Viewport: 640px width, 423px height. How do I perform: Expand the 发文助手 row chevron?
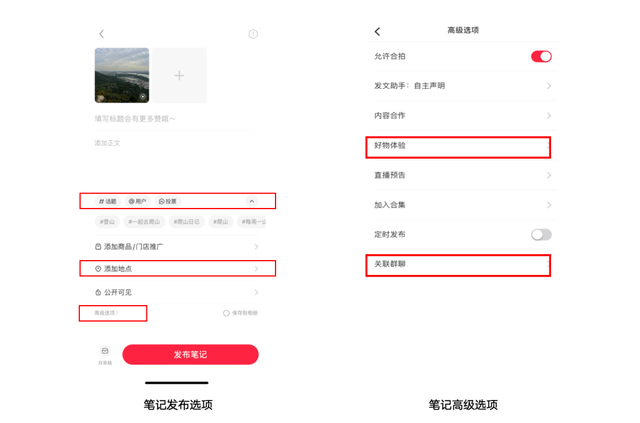point(549,86)
